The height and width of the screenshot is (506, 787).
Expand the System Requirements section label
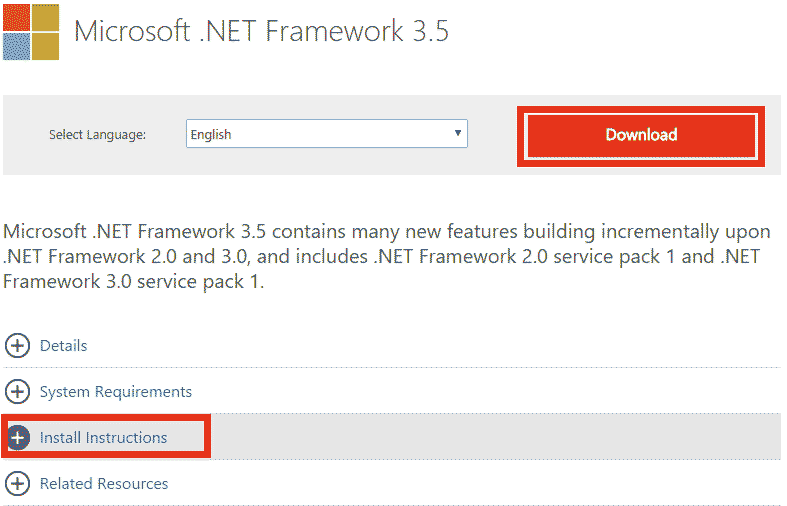click(115, 392)
